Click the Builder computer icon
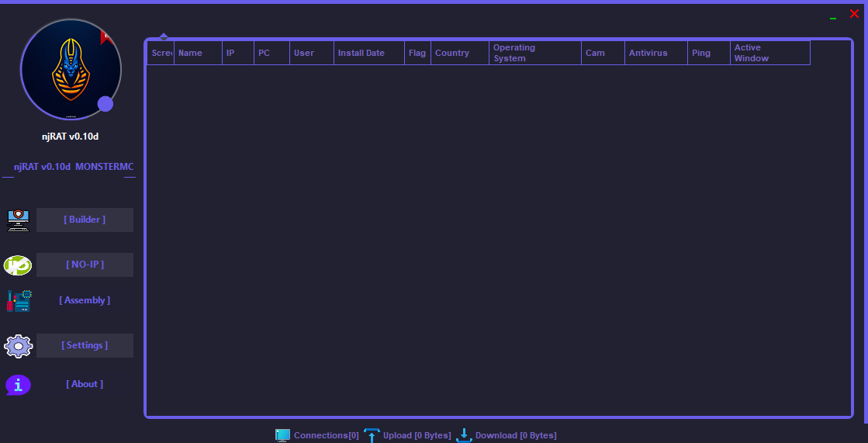 [x=18, y=220]
